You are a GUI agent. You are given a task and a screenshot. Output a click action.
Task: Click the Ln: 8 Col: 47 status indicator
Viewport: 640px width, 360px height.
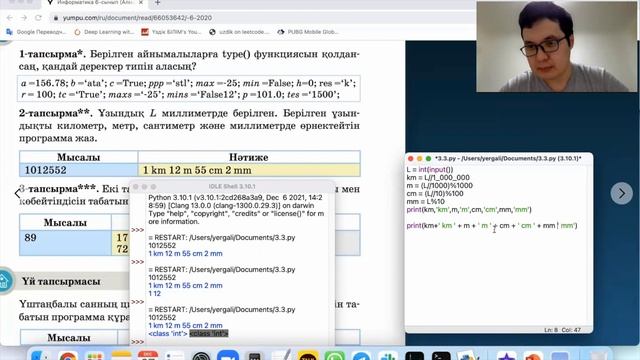tap(562, 330)
